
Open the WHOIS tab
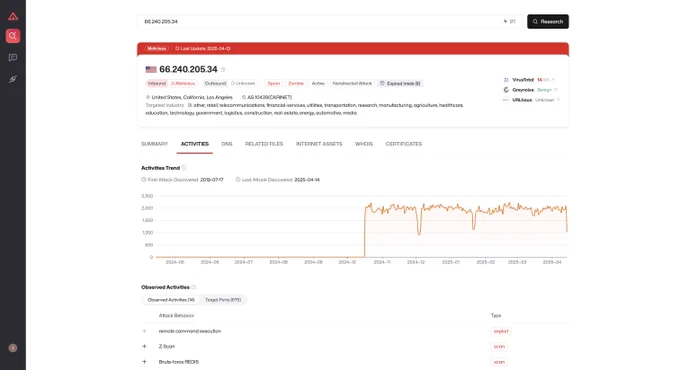point(364,144)
